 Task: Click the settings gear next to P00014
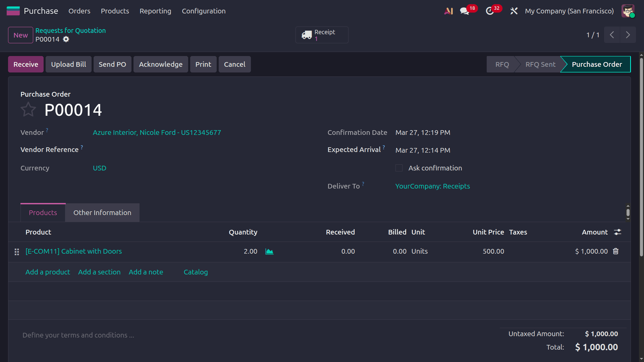(66, 39)
